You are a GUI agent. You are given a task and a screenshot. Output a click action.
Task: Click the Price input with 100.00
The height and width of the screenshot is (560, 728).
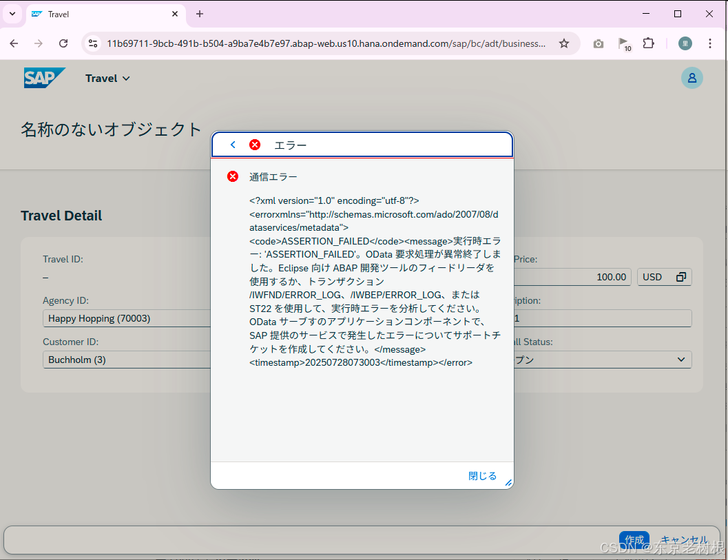(x=572, y=277)
